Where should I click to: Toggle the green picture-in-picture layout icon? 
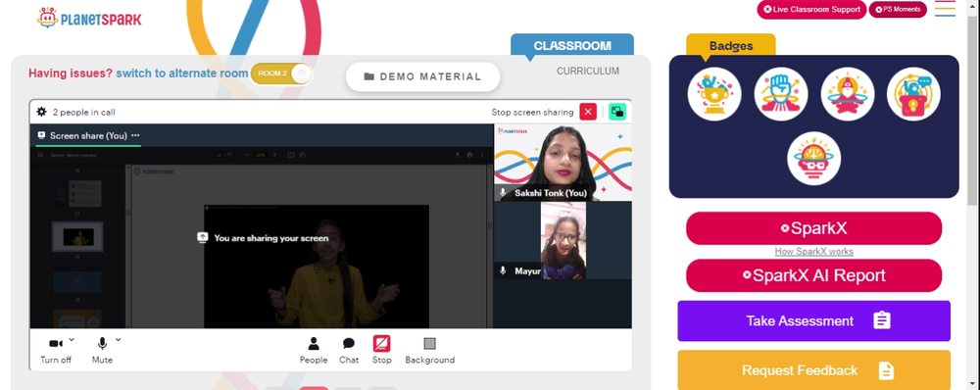pyautogui.click(x=617, y=112)
